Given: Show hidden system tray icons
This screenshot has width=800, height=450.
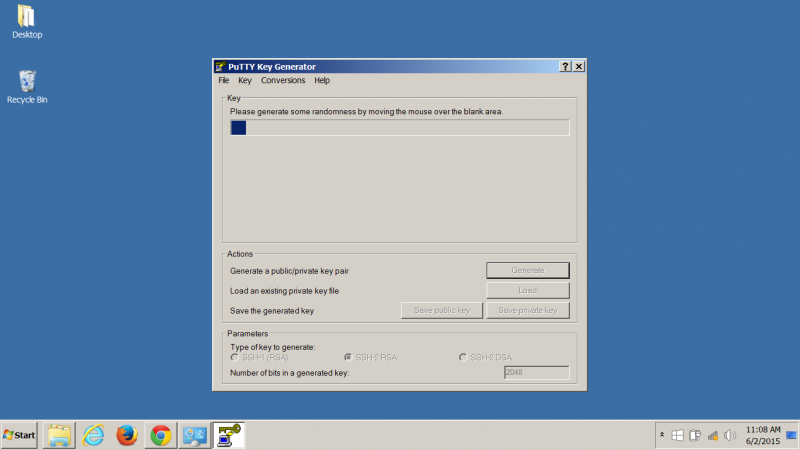Looking at the screenshot, I should (662, 435).
